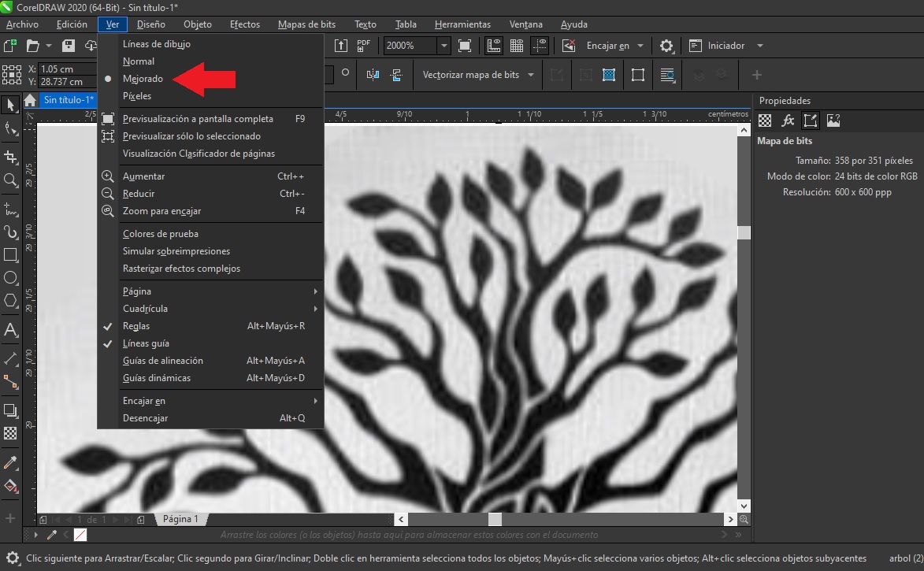Open the Mapas de bits menu
Screen dimensions: 924x571
(306, 24)
